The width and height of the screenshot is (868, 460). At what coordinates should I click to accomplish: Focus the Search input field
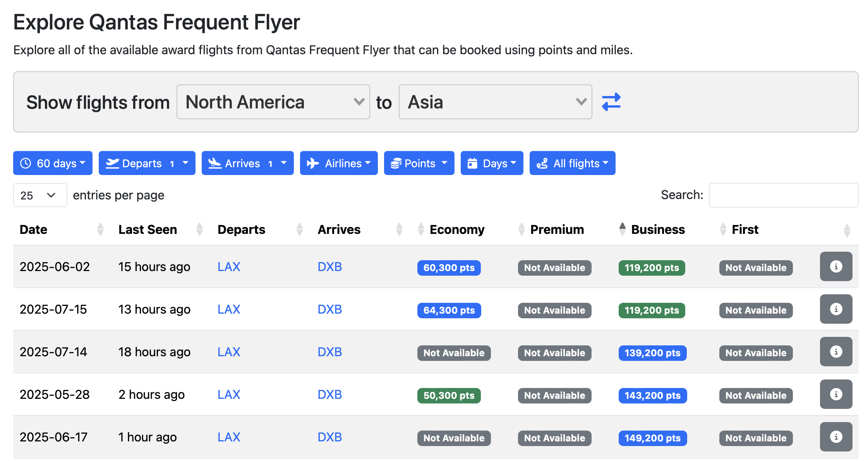click(783, 195)
